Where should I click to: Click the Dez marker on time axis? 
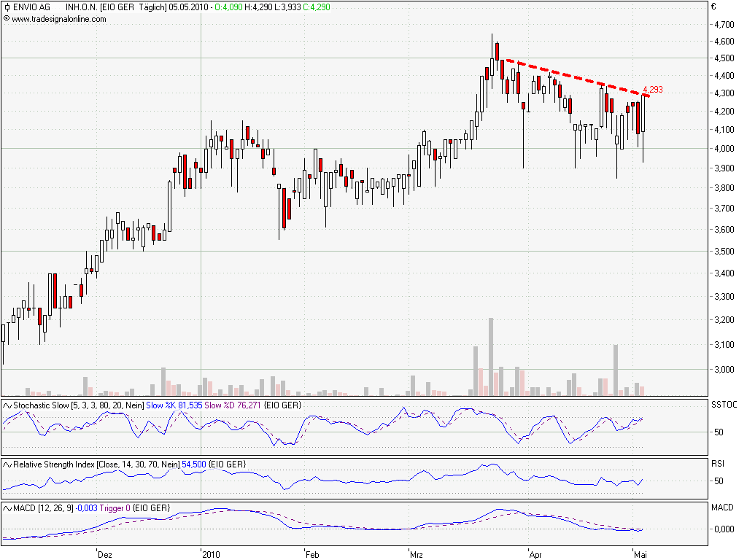[x=104, y=554]
